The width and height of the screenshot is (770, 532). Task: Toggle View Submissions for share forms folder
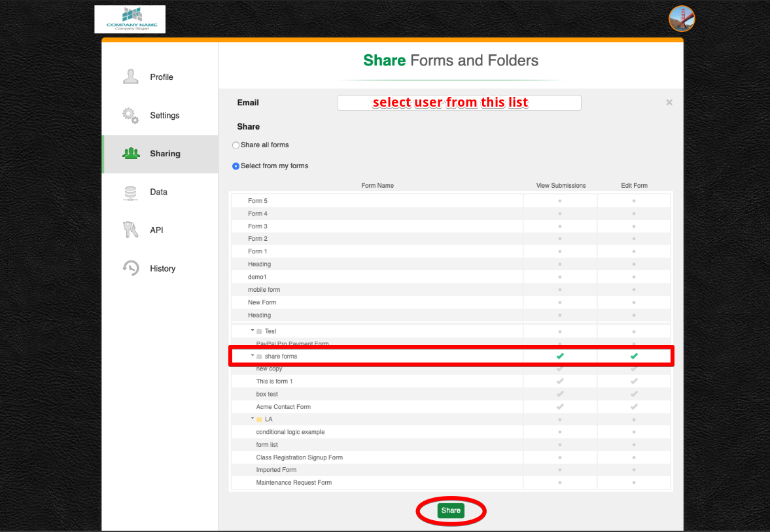click(560, 356)
